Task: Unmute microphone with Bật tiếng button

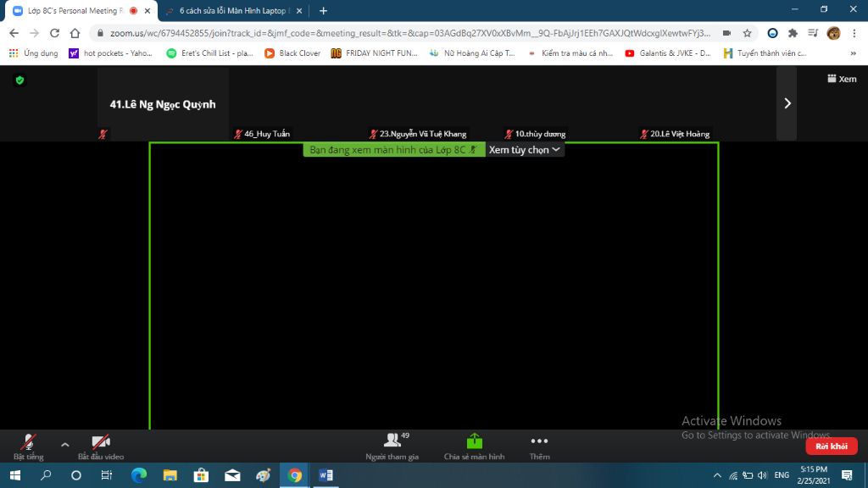Action: [28, 446]
